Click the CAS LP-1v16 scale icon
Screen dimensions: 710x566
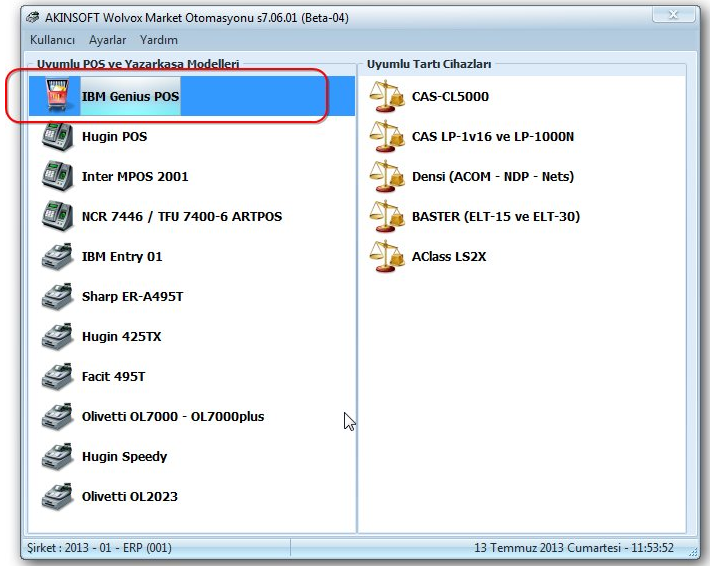click(387, 136)
